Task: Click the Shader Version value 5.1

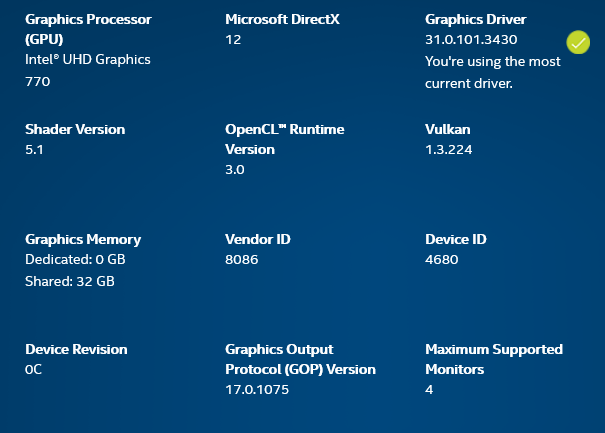Action: pos(35,150)
